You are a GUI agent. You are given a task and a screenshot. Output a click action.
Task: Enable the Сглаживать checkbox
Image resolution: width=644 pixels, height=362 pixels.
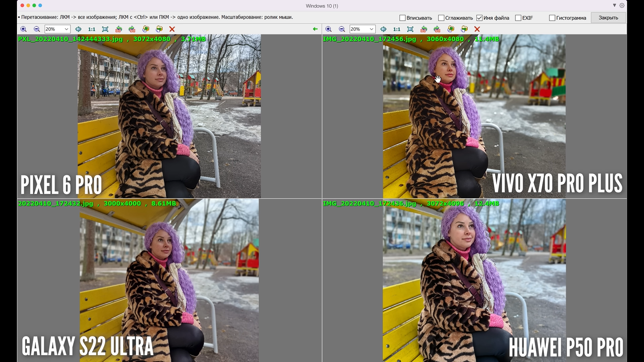441,18
